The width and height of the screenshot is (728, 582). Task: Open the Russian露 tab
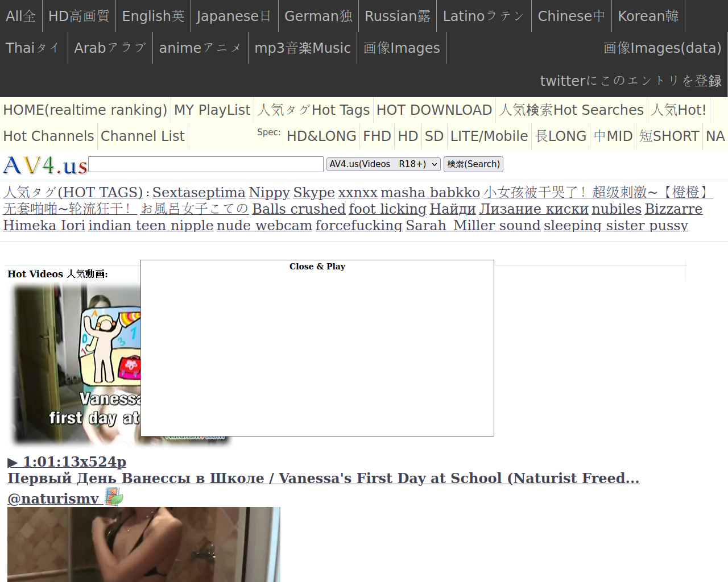coord(398,16)
